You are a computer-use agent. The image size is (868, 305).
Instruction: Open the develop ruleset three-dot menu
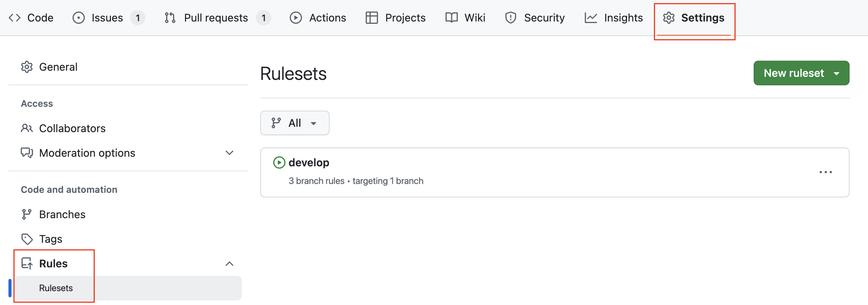pos(826,172)
